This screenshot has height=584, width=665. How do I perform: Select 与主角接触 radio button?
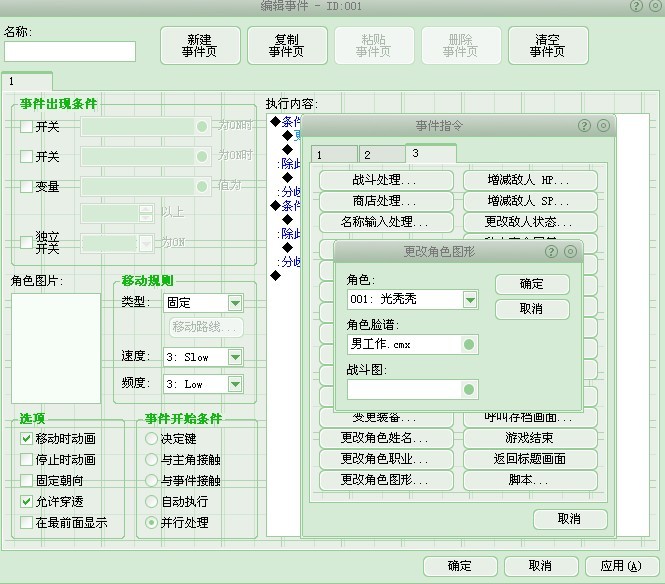tap(151, 459)
